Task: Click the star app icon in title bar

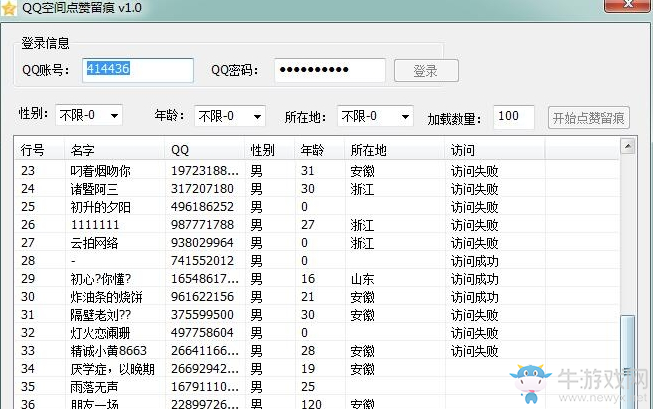Action: [x=8, y=7]
